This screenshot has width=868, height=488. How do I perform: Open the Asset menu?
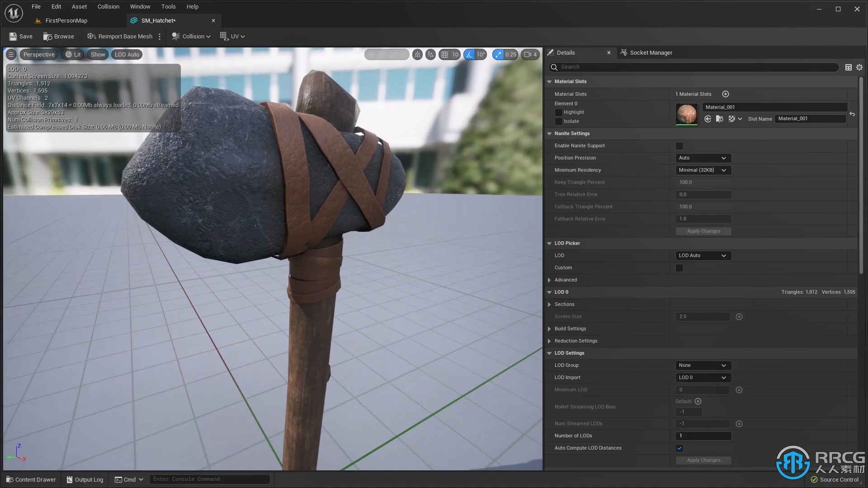[79, 7]
